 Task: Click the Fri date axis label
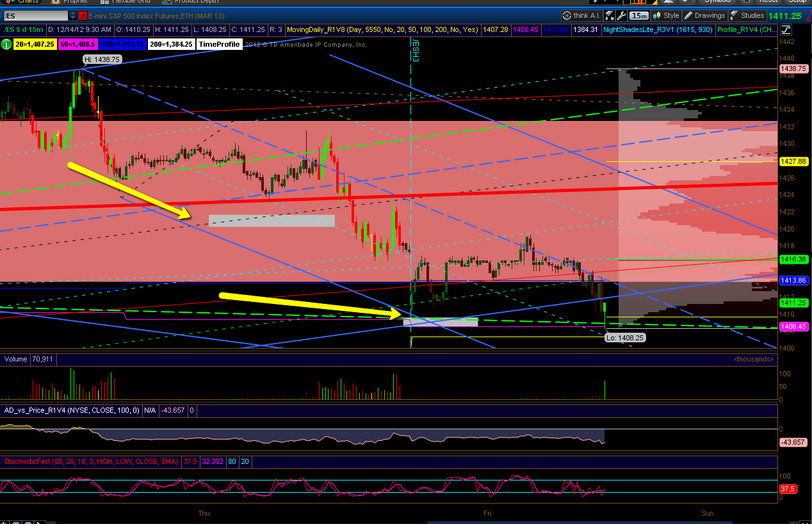[487, 513]
